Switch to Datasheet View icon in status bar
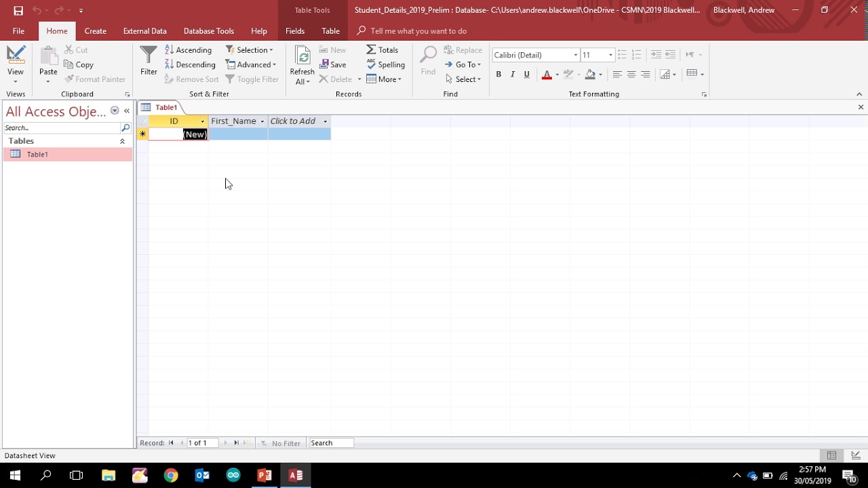This screenshot has height=488, width=868. tap(831, 455)
